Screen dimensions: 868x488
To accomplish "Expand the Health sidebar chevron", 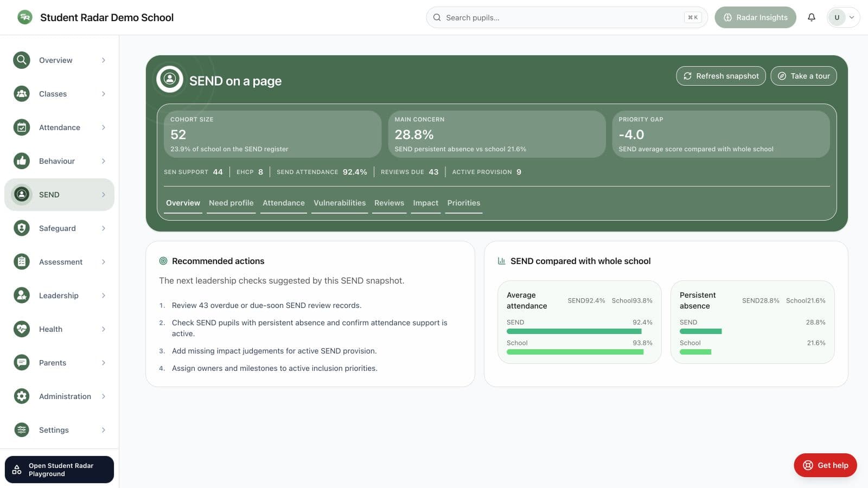I will coord(104,329).
